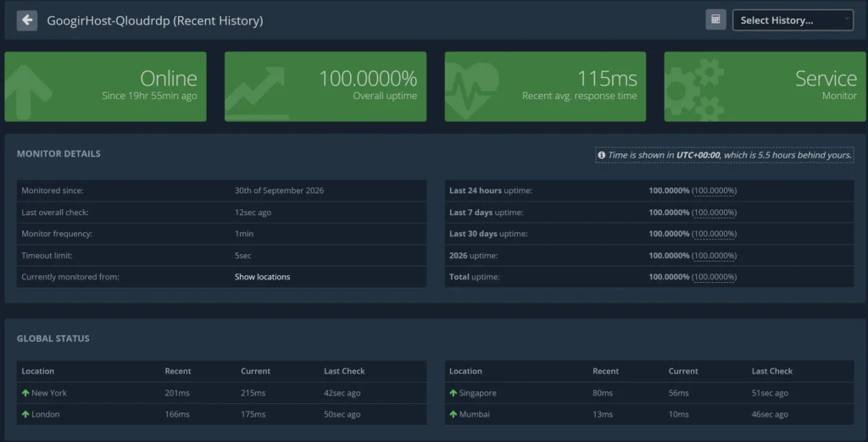The height and width of the screenshot is (442, 868).
Task: Click the 'Monitored since:' label
Action: (x=53, y=191)
